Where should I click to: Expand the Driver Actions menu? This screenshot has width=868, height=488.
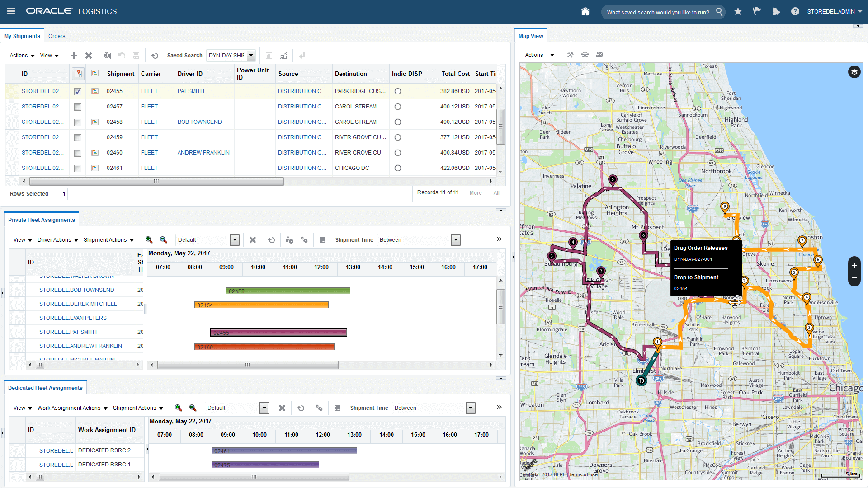(x=58, y=240)
